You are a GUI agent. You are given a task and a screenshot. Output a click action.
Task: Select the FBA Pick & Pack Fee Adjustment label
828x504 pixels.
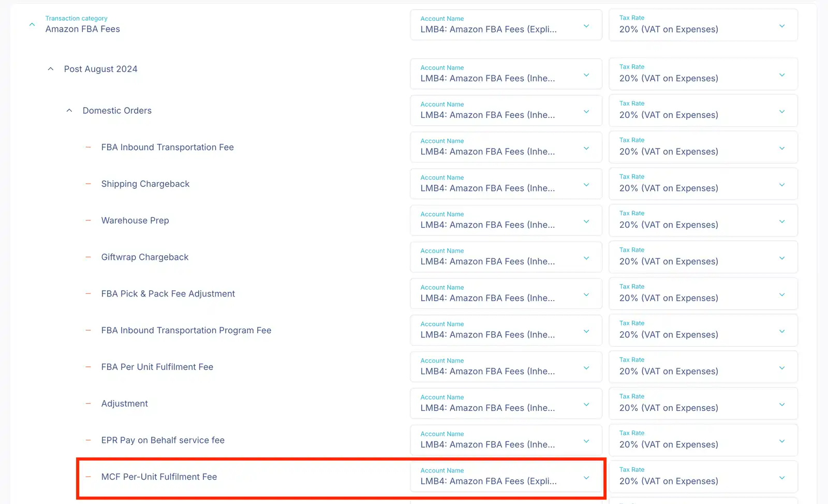coord(168,293)
